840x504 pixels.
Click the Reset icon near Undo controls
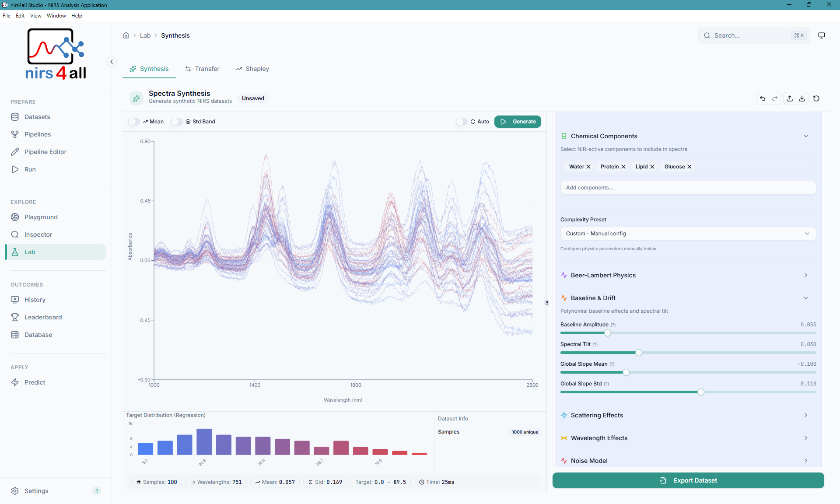coord(816,98)
